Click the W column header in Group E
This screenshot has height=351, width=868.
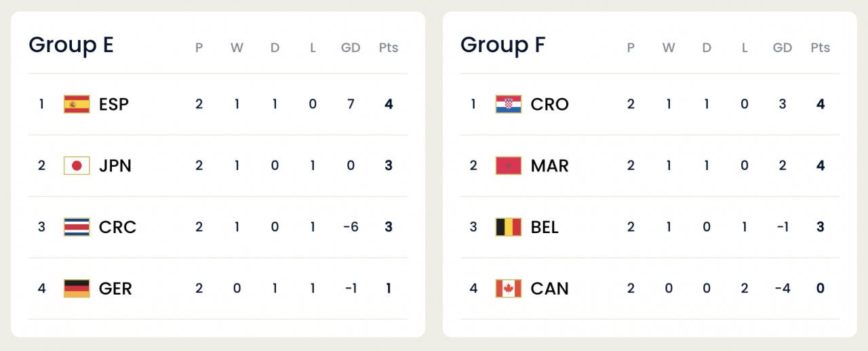pos(237,48)
